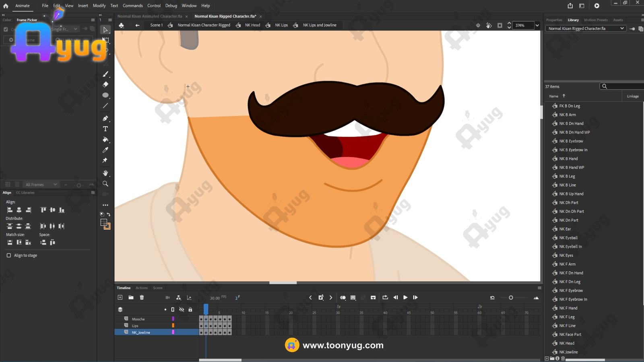Screen dimensions: 644x362
Task: Choose the Paint Bucket tool
Action: click(105, 140)
